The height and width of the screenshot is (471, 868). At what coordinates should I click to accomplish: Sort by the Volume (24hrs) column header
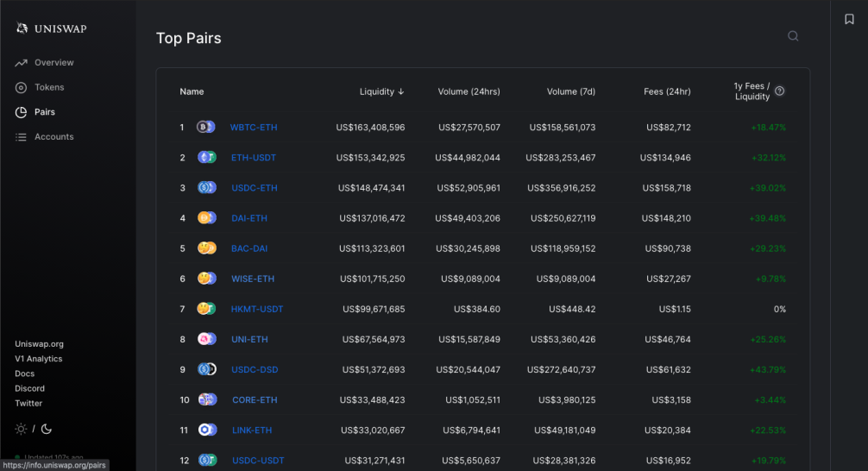(469, 91)
